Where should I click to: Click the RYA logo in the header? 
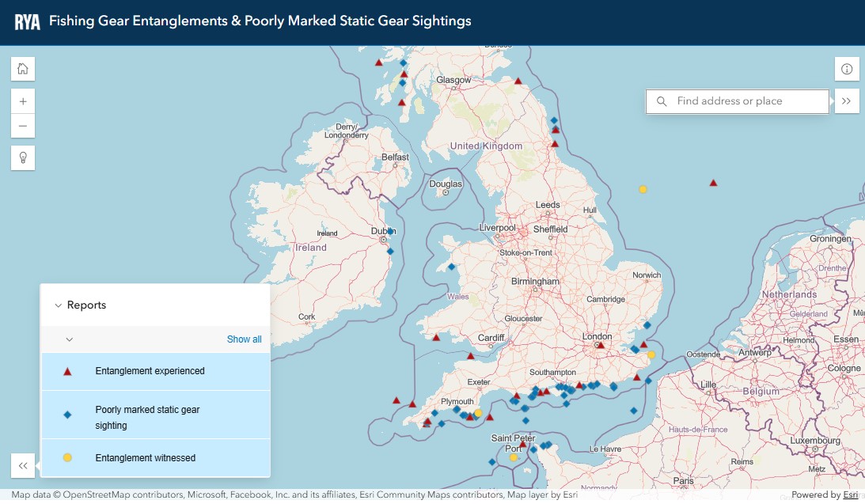pos(27,21)
